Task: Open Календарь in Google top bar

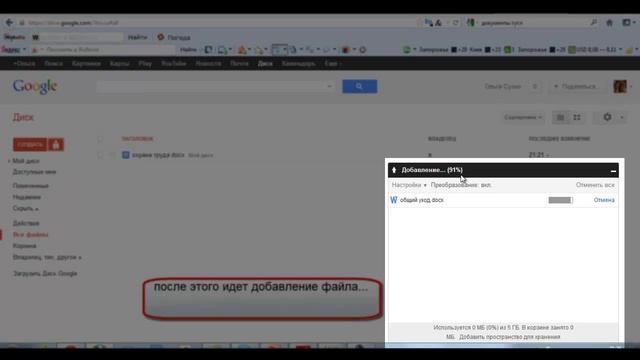Action: click(x=298, y=64)
